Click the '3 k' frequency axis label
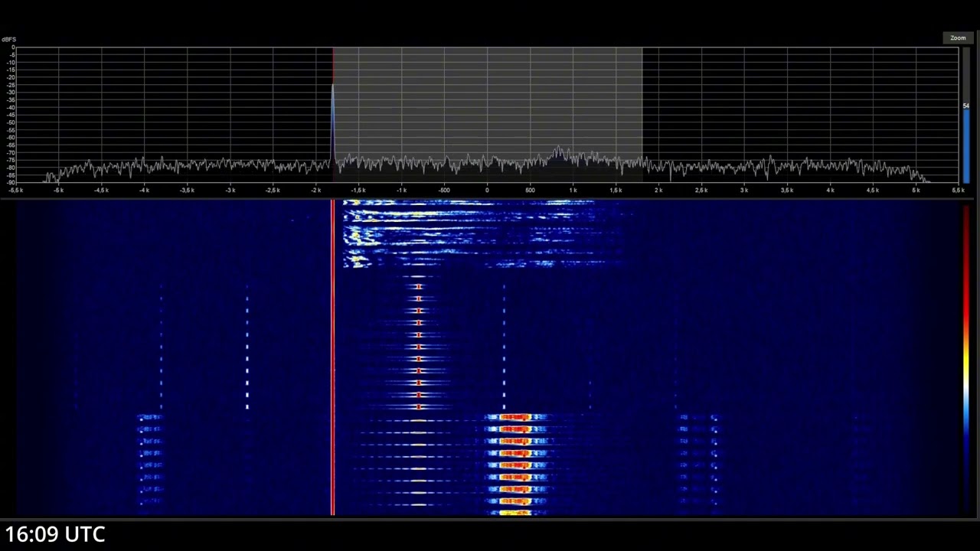 pos(744,190)
